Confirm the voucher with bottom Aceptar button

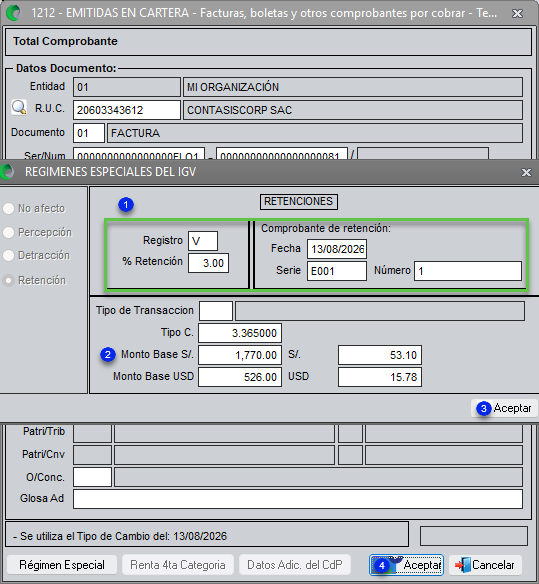(406, 565)
